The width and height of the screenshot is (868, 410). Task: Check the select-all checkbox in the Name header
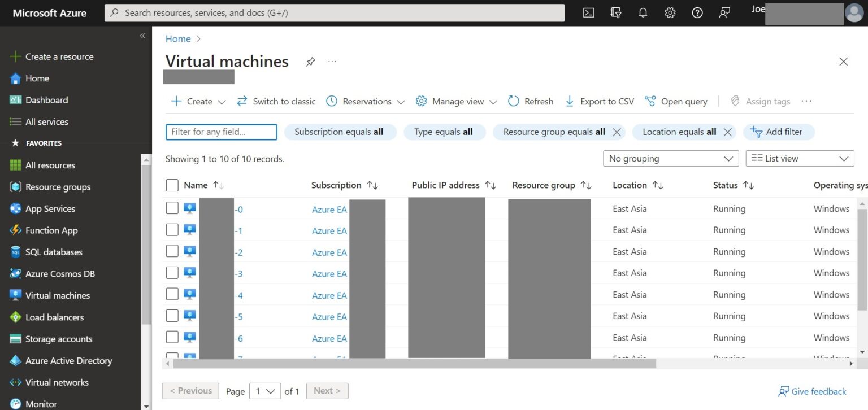pyautogui.click(x=172, y=185)
